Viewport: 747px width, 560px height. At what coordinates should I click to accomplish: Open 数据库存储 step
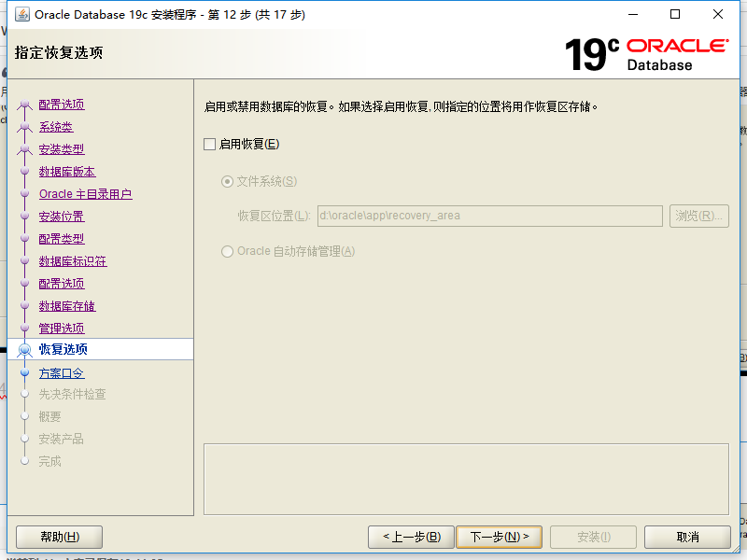click(67, 306)
